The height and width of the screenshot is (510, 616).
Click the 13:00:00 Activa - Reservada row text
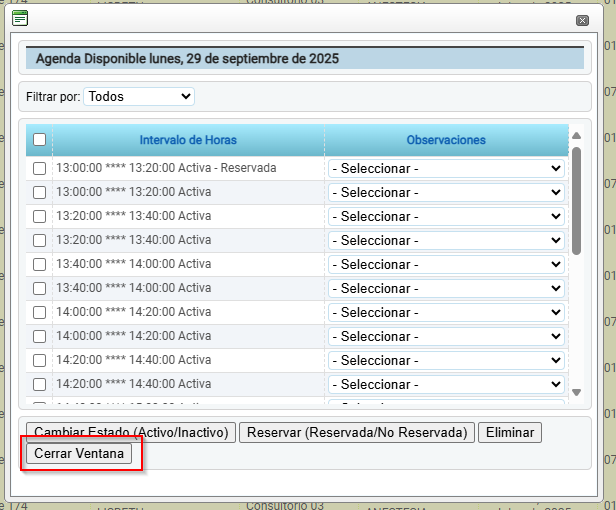(x=165, y=168)
